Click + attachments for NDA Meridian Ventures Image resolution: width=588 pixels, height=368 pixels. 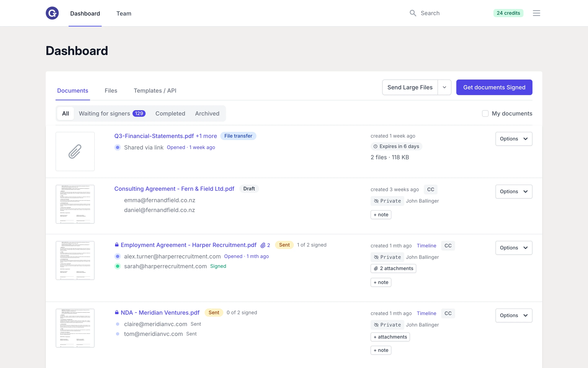(390, 337)
